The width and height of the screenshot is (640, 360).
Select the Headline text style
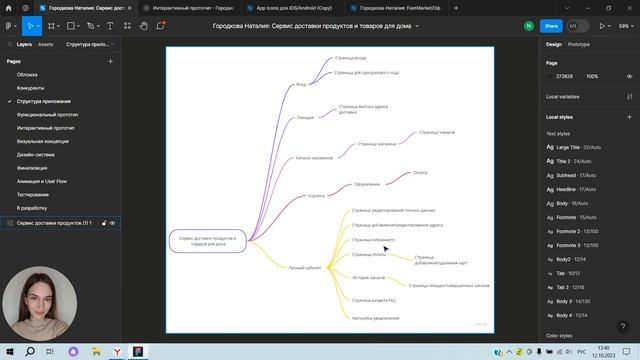tap(571, 189)
